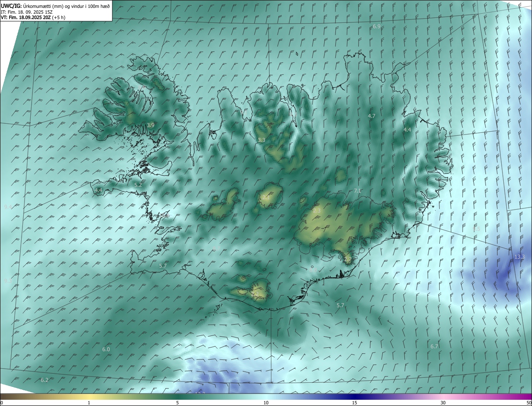Click the 3.9 value in the Westfjords
532x406 pixels.
150,125
